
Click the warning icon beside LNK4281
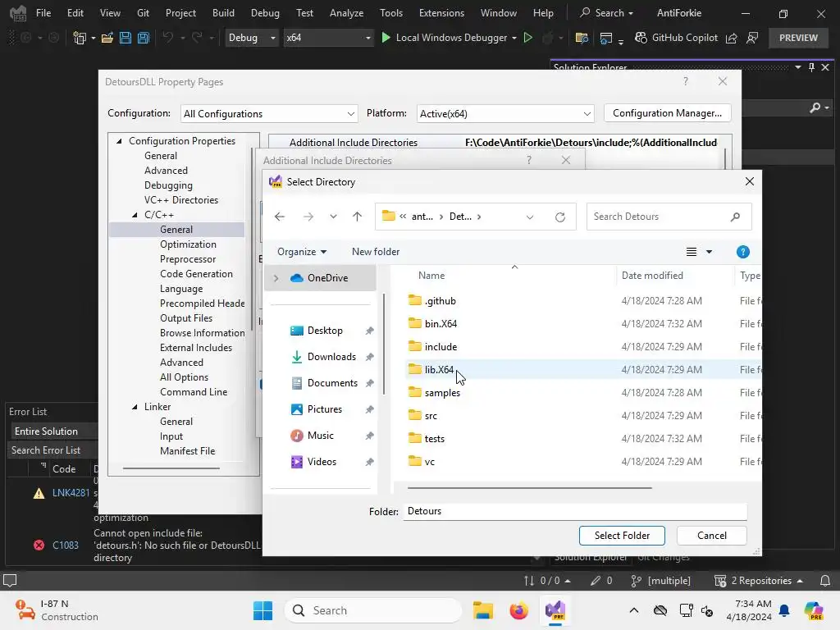39,493
